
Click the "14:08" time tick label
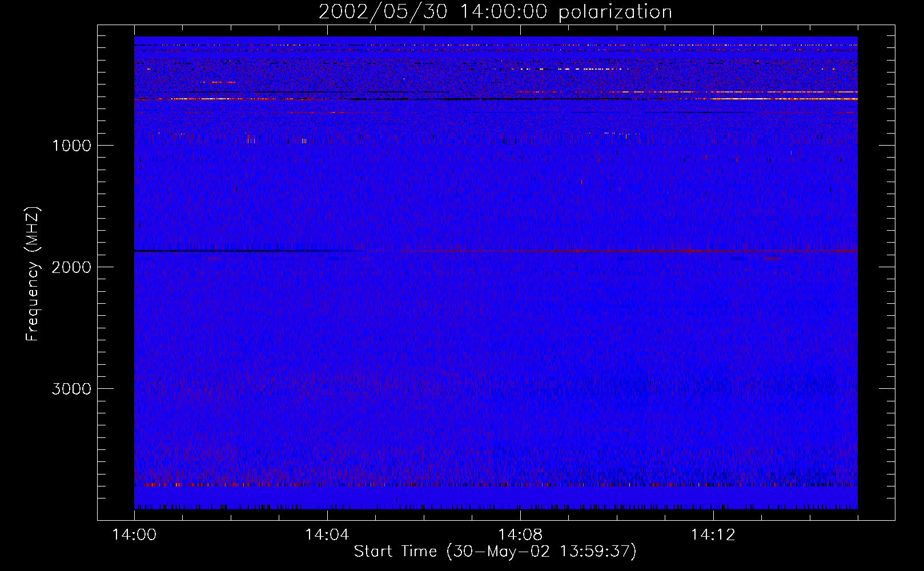[520, 535]
